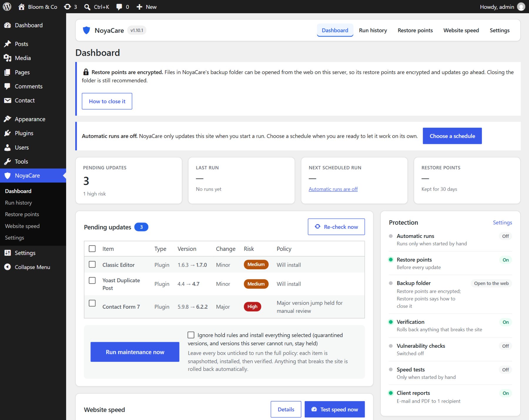Click the NoyaCare shield icon in the sidebar
The image size is (529, 420).
tap(8, 176)
